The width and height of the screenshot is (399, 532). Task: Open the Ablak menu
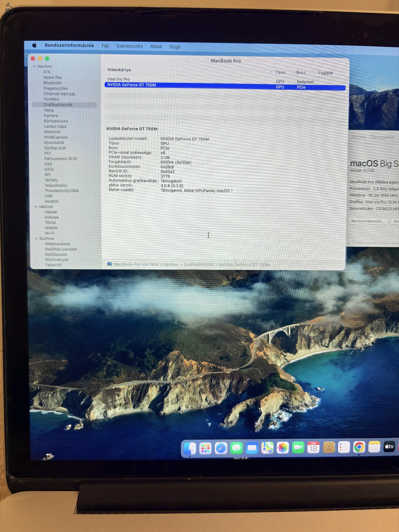pos(156,46)
